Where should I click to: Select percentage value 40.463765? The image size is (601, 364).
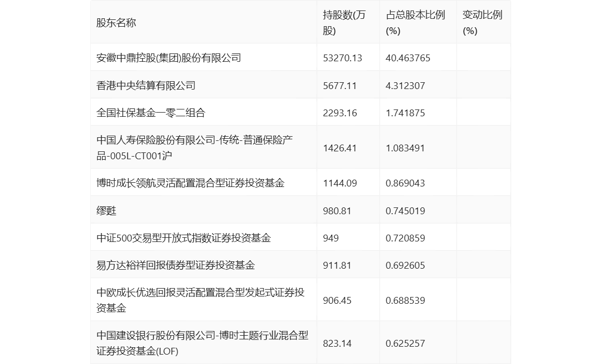tap(408, 58)
